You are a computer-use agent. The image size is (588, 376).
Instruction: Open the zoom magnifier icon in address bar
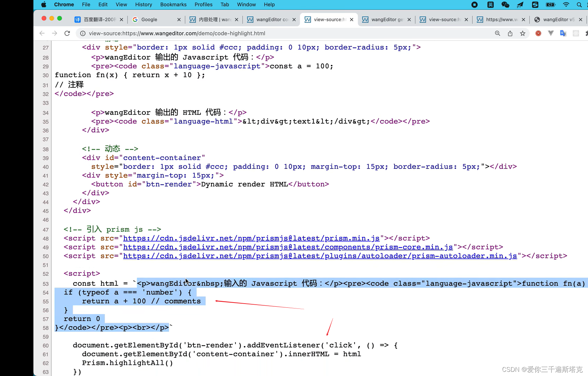pyautogui.click(x=498, y=33)
